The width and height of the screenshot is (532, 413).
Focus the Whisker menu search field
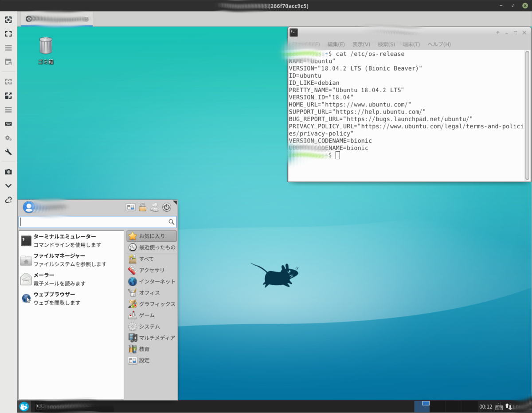point(98,222)
